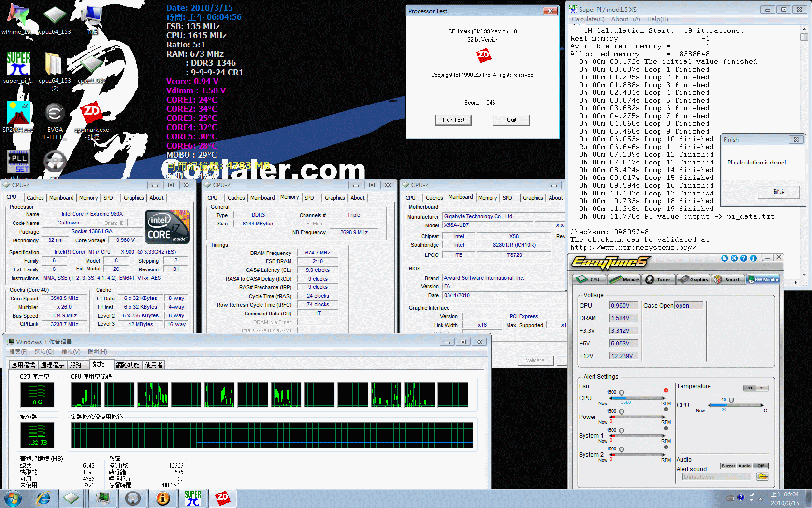Click Quit in Processor Test dialog

coord(511,120)
